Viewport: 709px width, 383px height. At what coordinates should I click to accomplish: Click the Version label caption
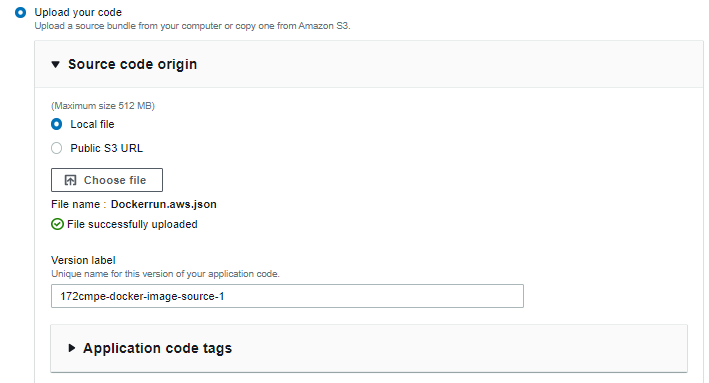83,260
